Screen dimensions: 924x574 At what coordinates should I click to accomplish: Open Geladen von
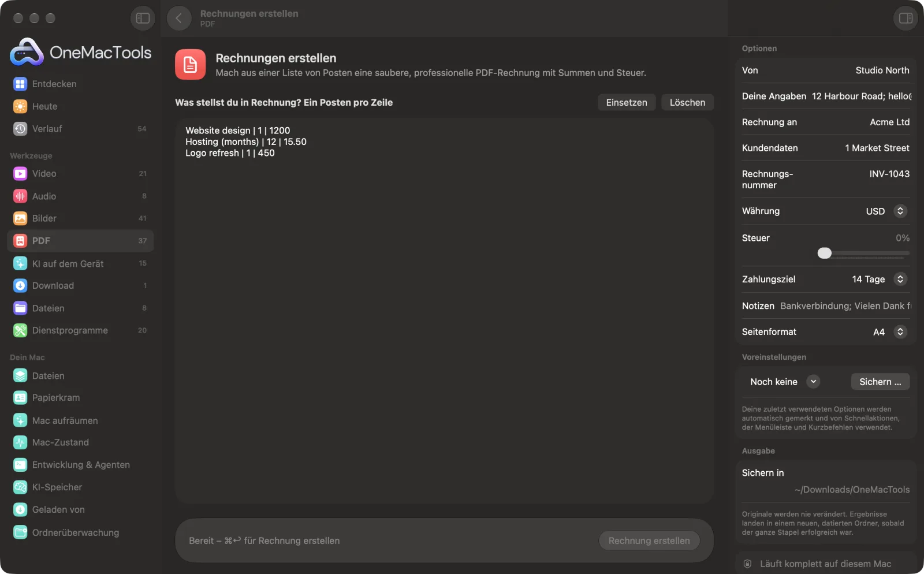click(x=80, y=510)
